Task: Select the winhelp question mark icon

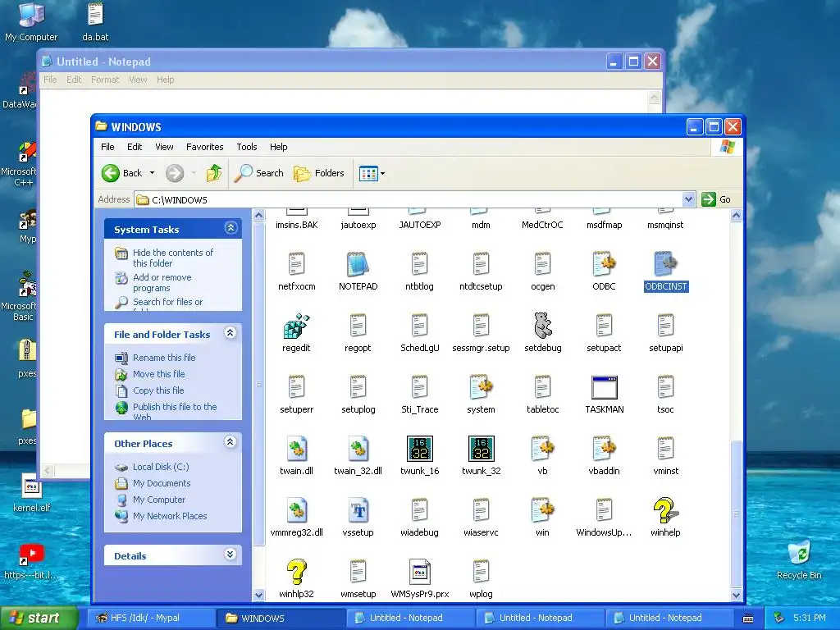Action: (665, 510)
